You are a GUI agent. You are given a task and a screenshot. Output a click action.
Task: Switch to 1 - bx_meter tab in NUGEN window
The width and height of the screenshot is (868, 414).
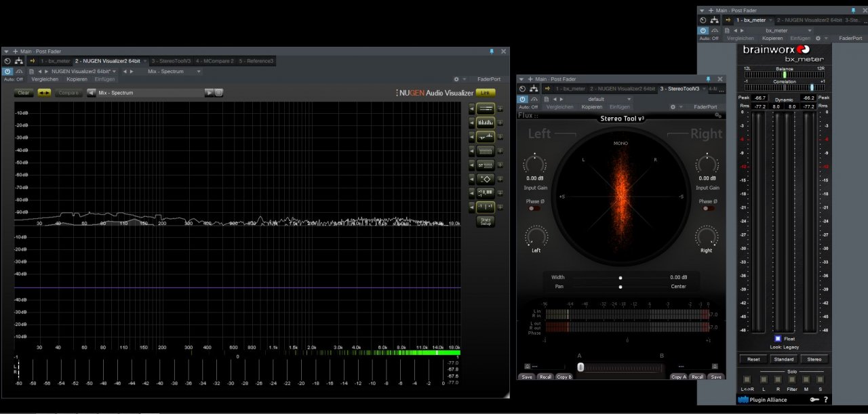55,61
